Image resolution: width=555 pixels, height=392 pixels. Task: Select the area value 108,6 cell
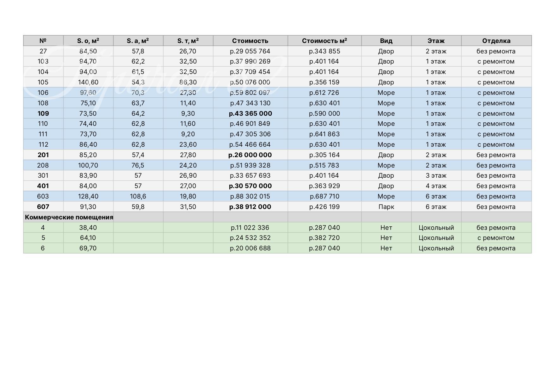[138, 196]
